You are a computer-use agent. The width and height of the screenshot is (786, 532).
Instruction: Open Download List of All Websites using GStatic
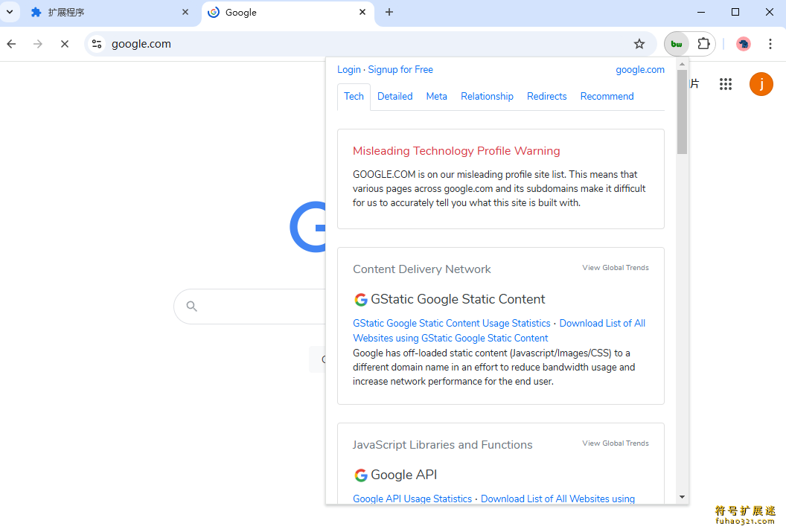tap(499, 330)
